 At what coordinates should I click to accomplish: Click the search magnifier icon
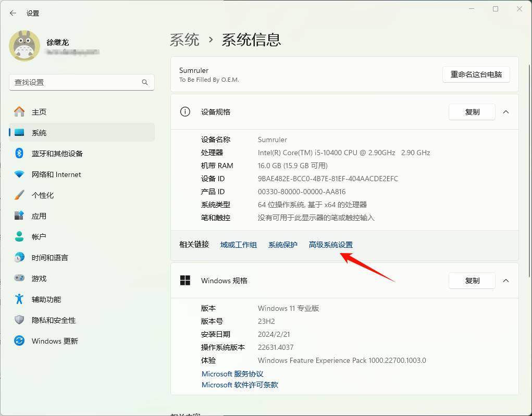[x=145, y=82]
